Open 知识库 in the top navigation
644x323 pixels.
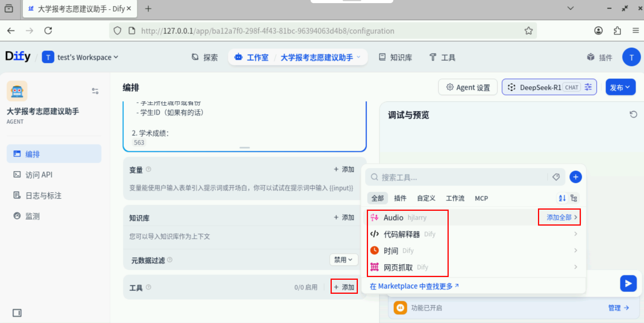point(395,57)
